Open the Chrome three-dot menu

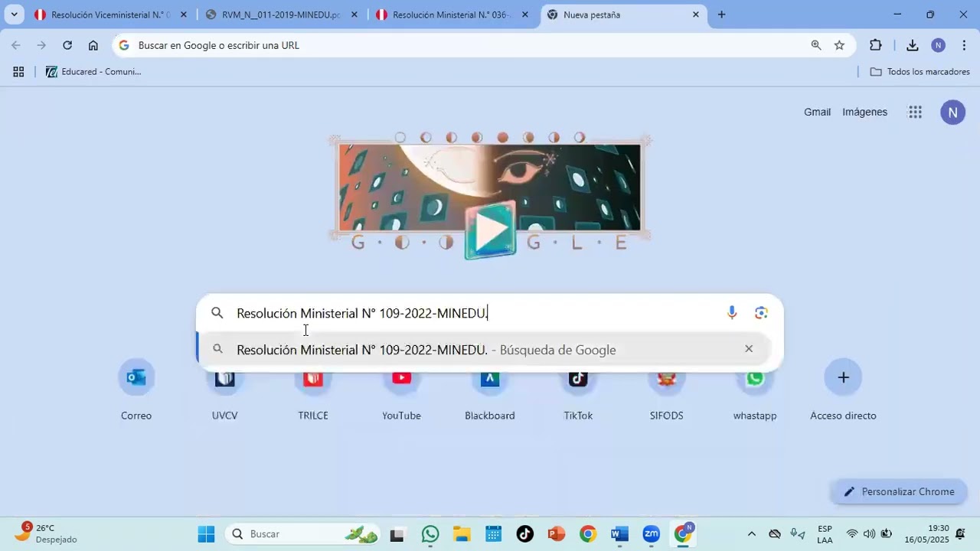[964, 45]
